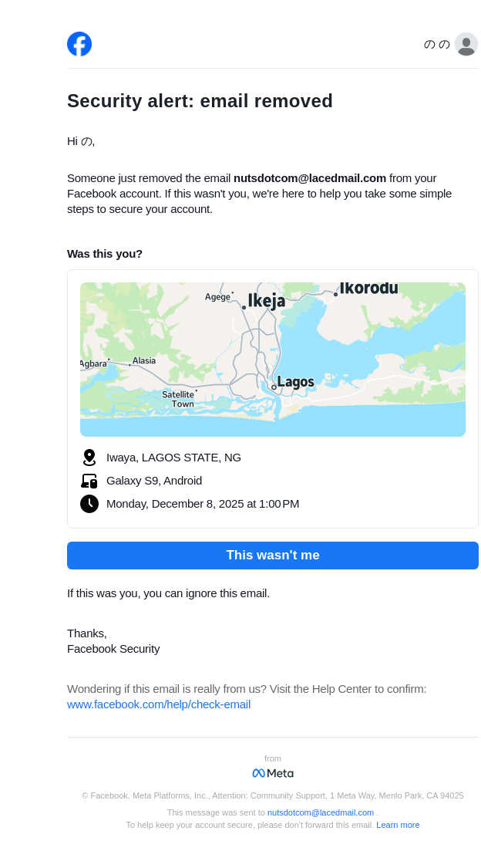Click the Facebook logo in the header
The image size is (481, 868).
79,44
